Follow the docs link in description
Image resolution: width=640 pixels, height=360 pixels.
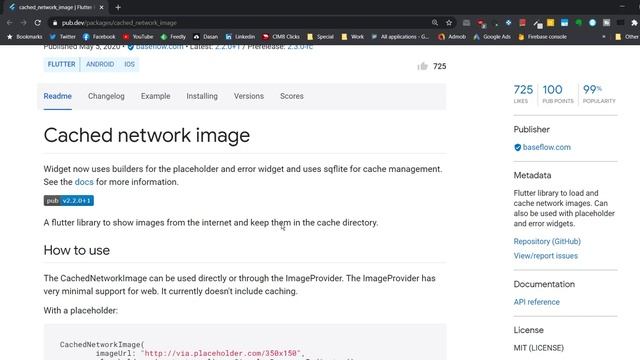pyautogui.click(x=84, y=182)
